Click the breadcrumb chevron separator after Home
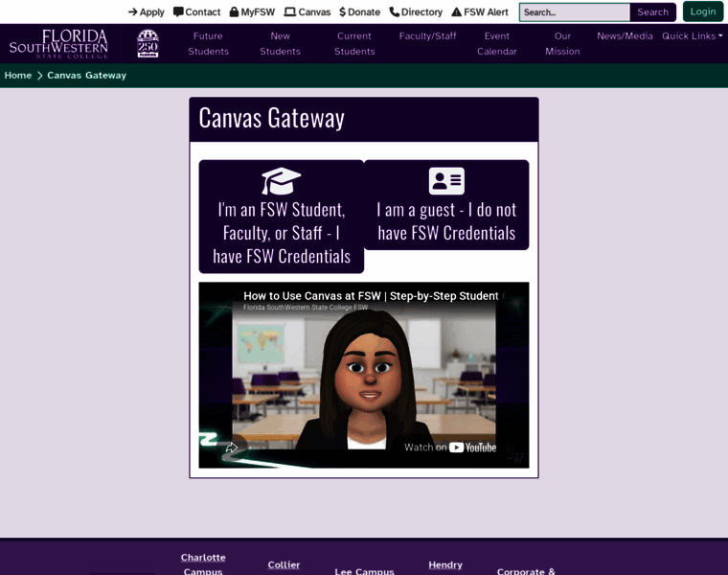728x575 pixels. [40, 76]
